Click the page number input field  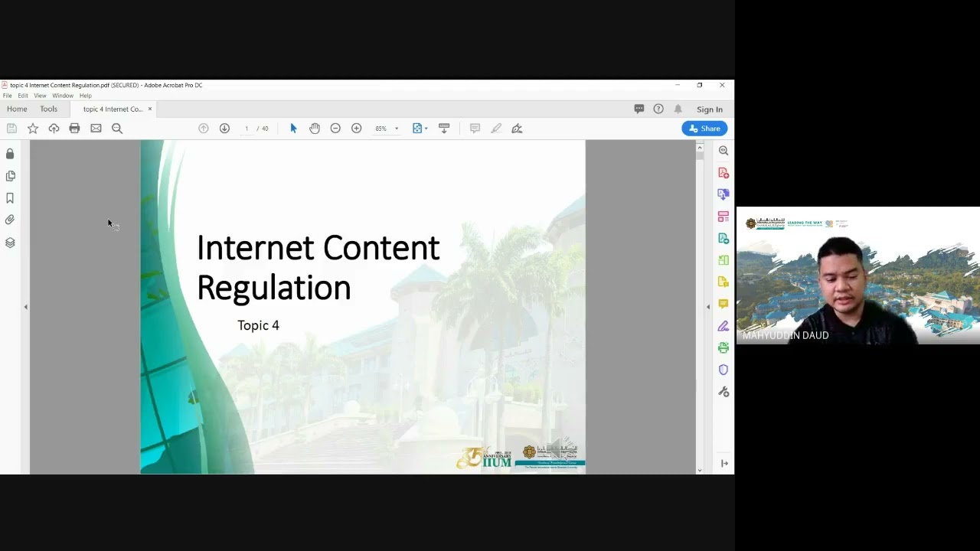pyautogui.click(x=247, y=129)
